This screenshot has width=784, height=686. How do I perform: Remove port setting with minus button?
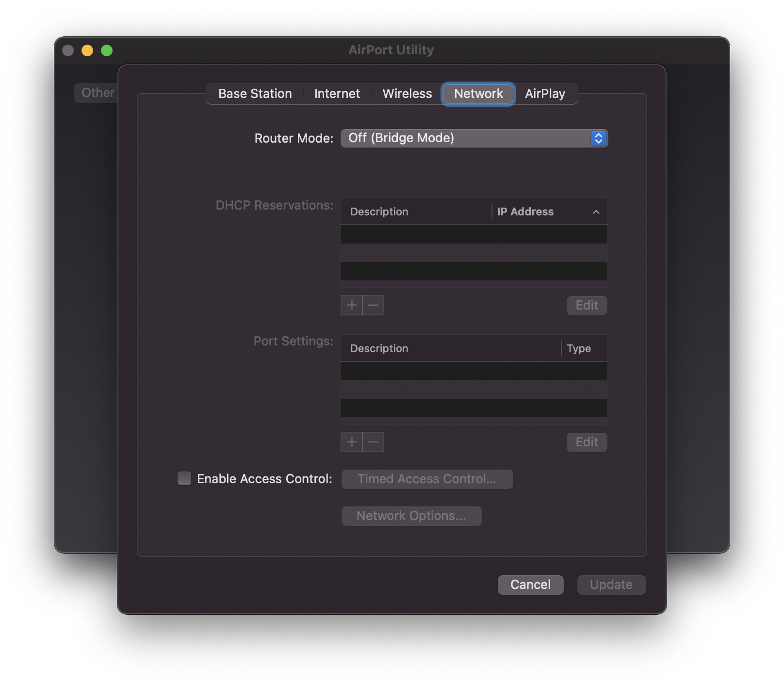point(374,442)
